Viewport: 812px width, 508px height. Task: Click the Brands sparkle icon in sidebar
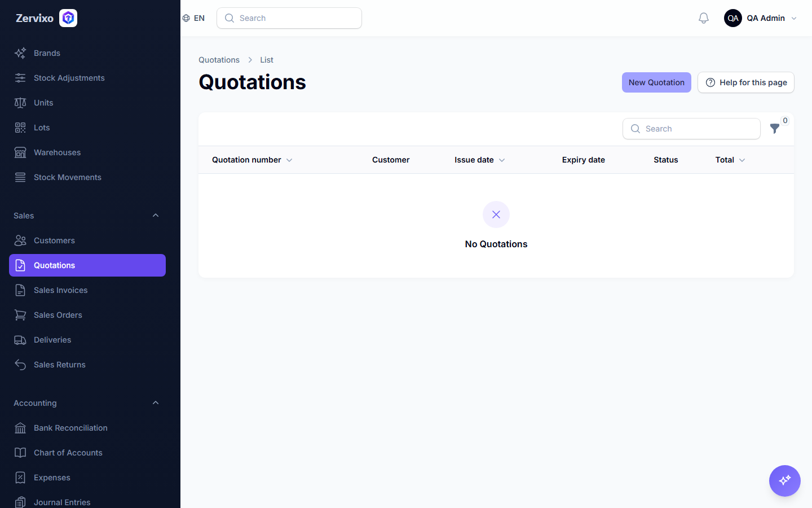pos(20,53)
